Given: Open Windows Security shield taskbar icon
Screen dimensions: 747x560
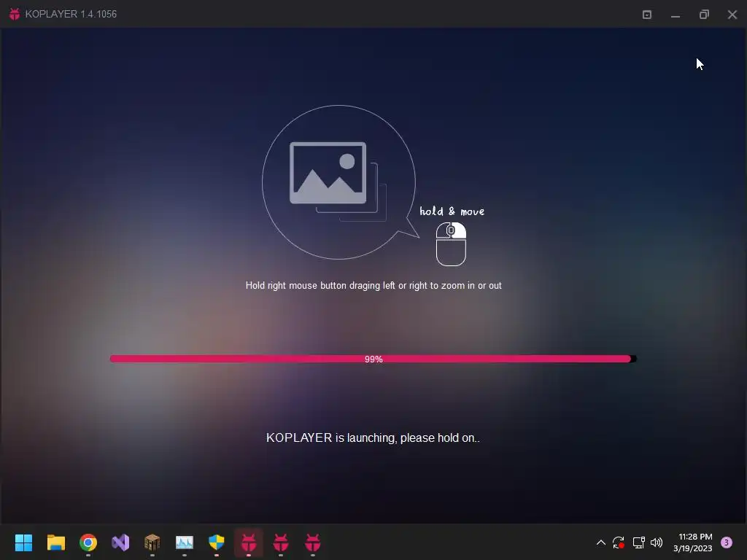Looking at the screenshot, I should [x=216, y=542].
